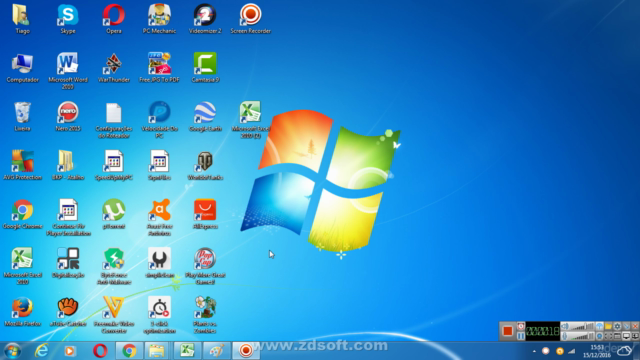Viewport: 640px width, 360px height.
Task: Select window capture mode in recorder
Action: click(x=618, y=336)
